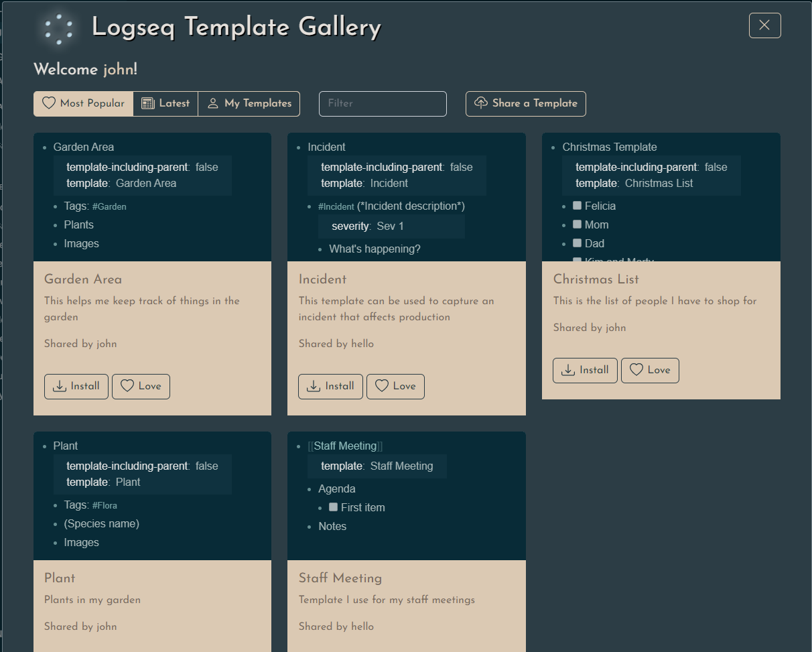812x652 pixels.
Task: Click 'Template I use for my staff meetings'
Action: click(x=387, y=600)
